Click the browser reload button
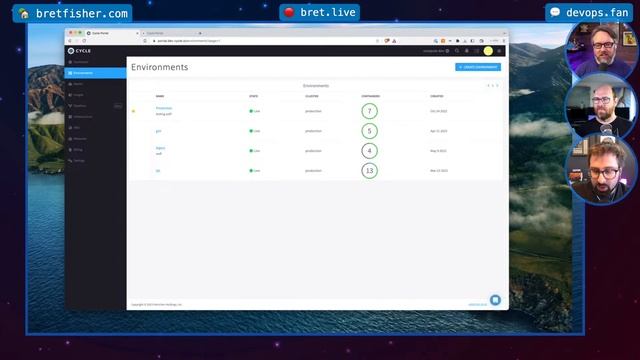The height and width of the screenshot is (360, 640). click(x=84, y=41)
